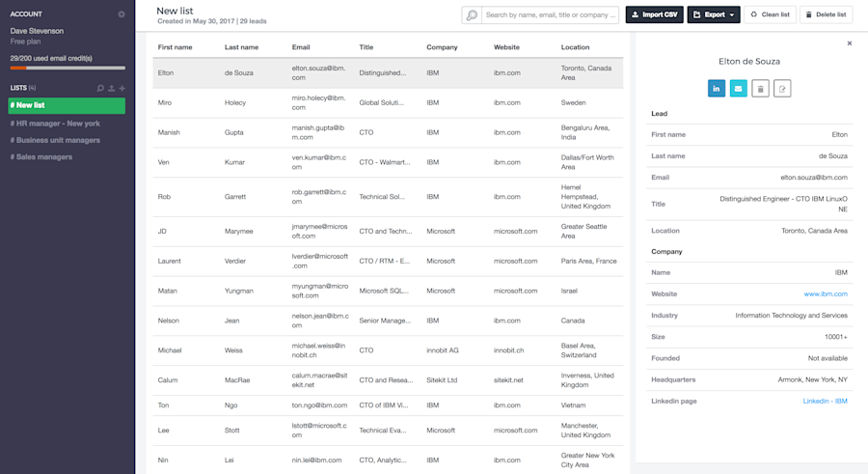Select the Ven Kumar lead row

click(388, 162)
